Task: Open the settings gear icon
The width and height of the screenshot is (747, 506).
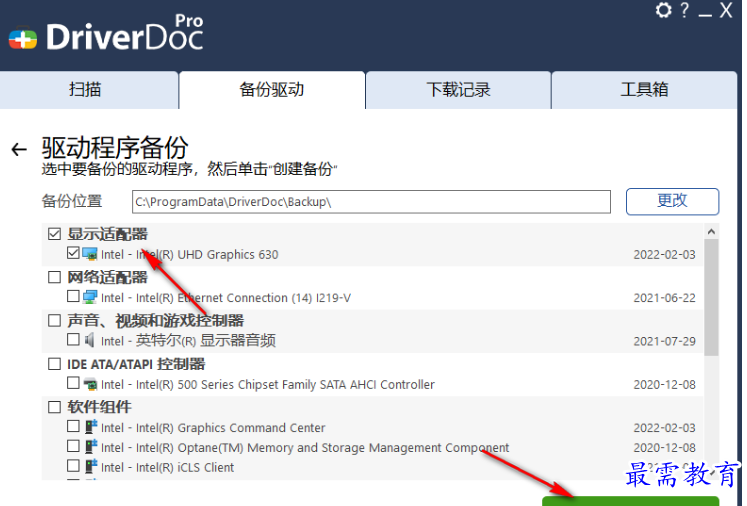Action: pos(663,10)
